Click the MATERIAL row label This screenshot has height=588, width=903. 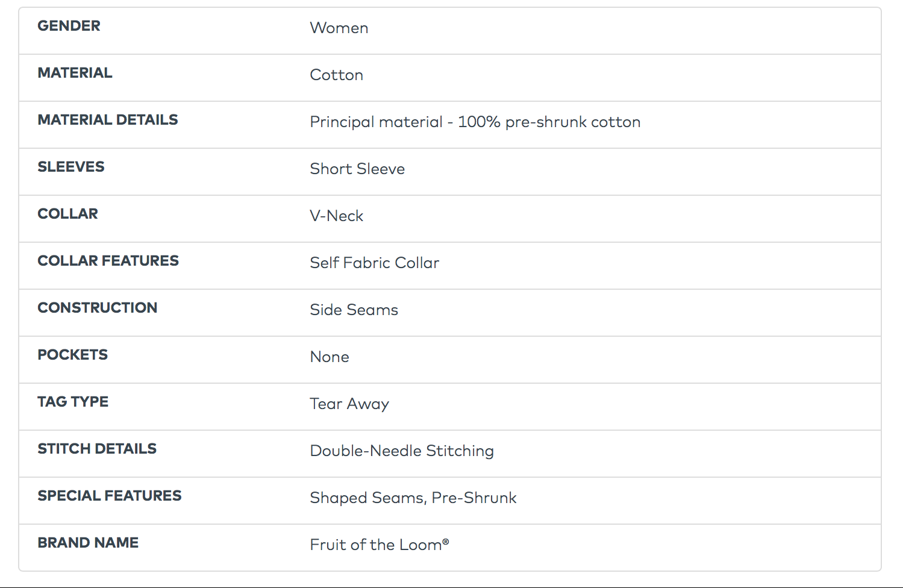(x=75, y=73)
